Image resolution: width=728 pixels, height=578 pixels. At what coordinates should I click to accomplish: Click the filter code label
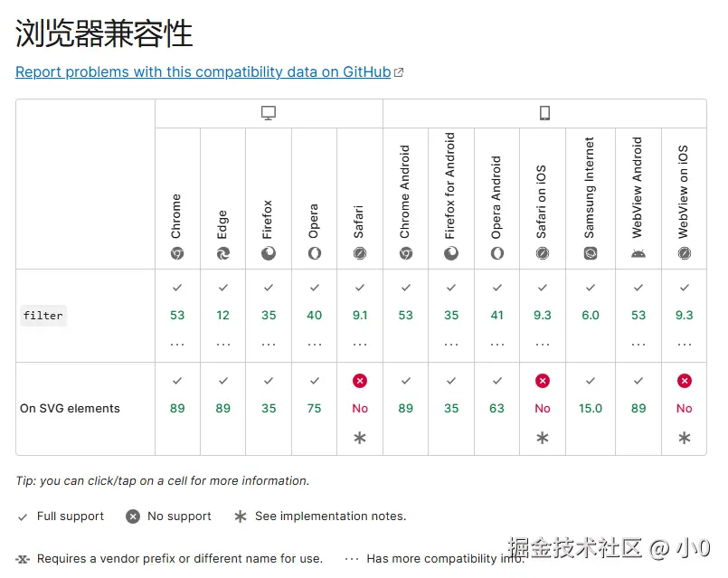pyautogui.click(x=43, y=316)
